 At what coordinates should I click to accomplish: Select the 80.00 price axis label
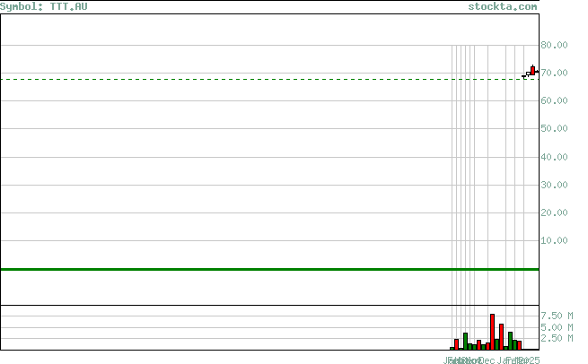click(x=554, y=45)
